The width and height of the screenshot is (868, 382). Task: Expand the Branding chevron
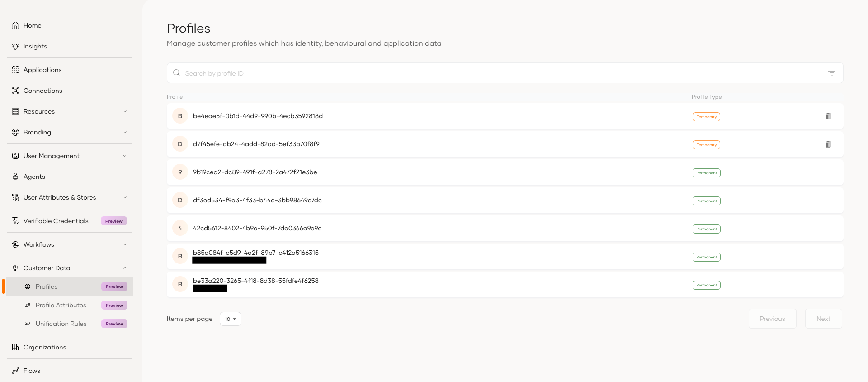pyautogui.click(x=125, y=132)
